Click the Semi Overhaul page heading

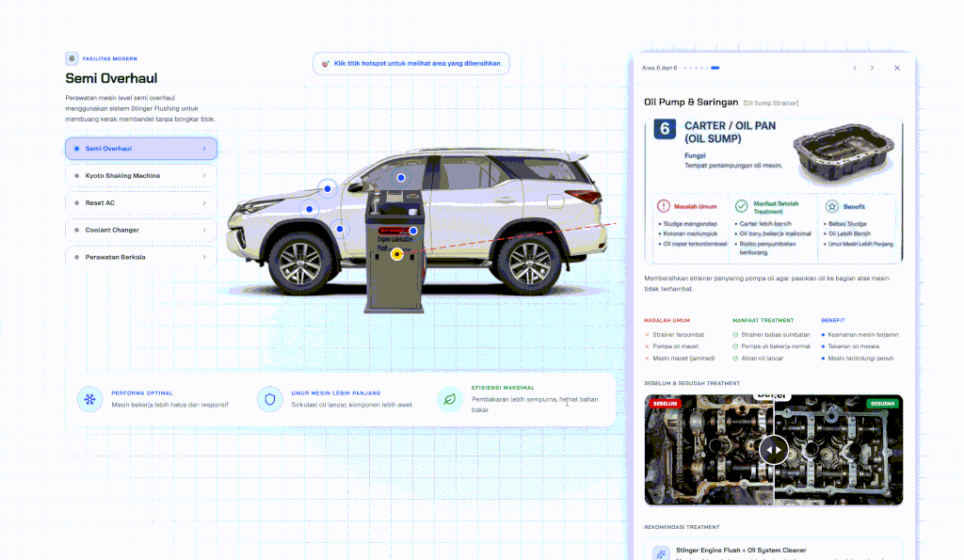pyautogui.click(x=111, y=78)
